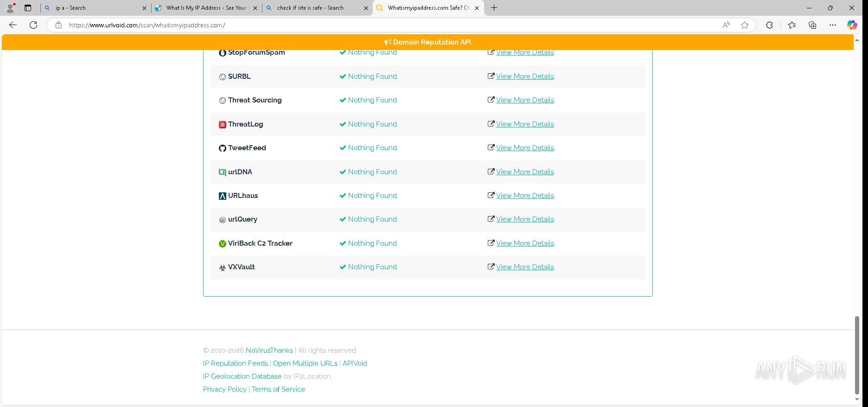
Task: Open a new tab with plus button
Action: (494, 8)
